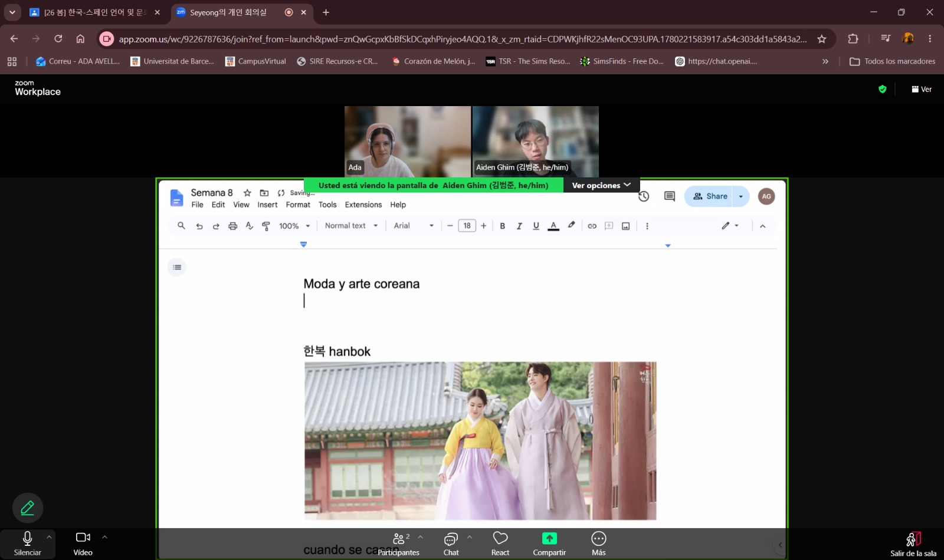The height and width of the screenshot is (560, 944).
Task: Click the Share button in Docs
Action: pyautogui.click(x=709, y=196)
